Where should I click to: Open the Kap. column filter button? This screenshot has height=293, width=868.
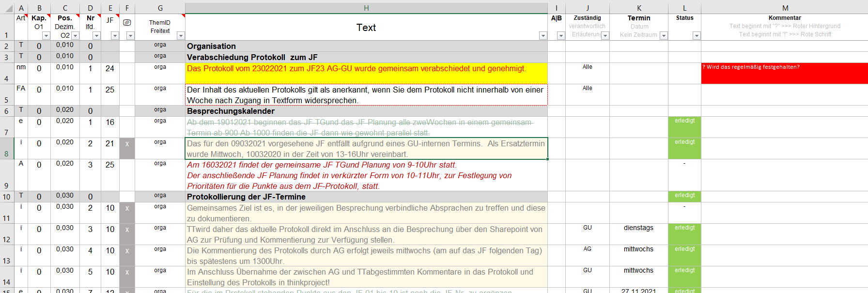pos(46,36)
